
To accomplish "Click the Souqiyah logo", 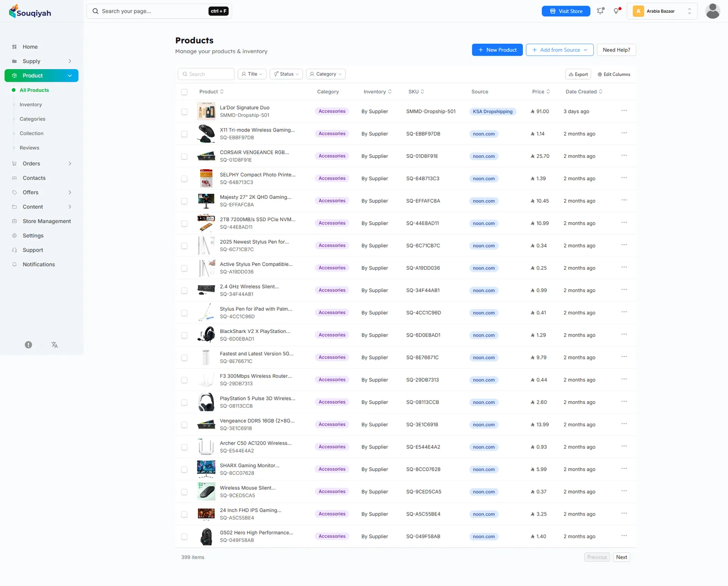I will click(x=30, y=11).
